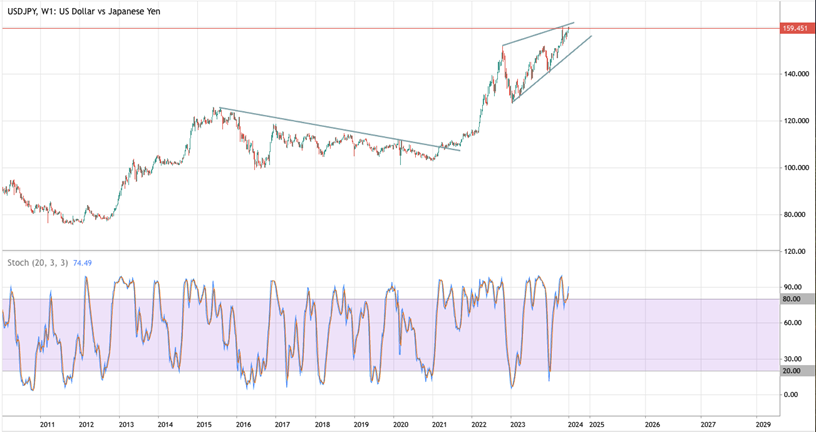The height and width of the screenshot is (432, 816).
Task: Click the purple stochastic band area
Action: [390, 335]
